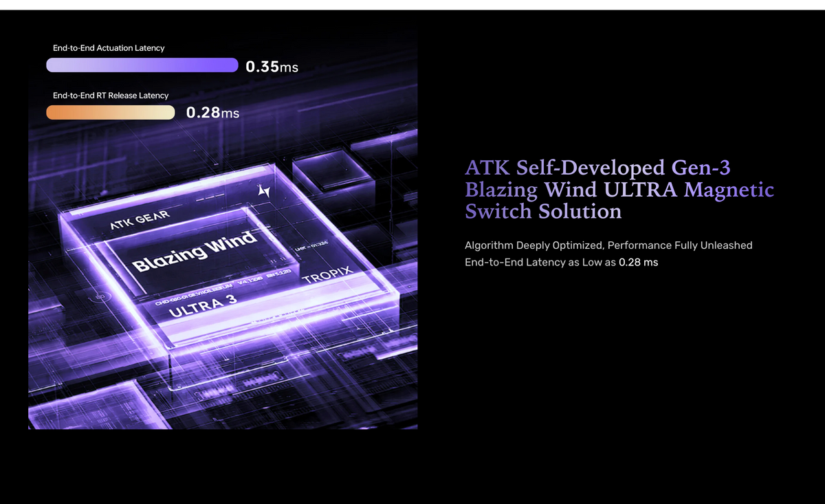Click the "Switch Solution" heading line

(x=543, y=211)
